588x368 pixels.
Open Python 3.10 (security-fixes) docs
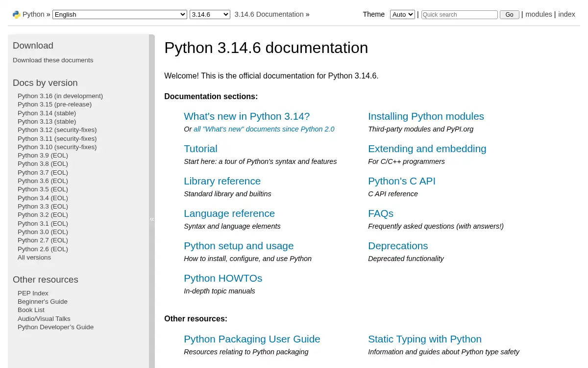pos(57,147)
